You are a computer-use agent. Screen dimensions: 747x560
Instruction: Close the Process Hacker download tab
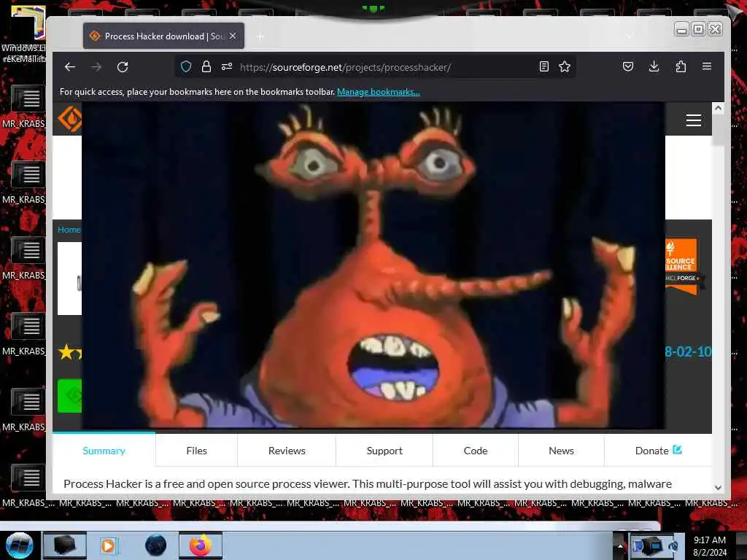click(x=233, y=36)
